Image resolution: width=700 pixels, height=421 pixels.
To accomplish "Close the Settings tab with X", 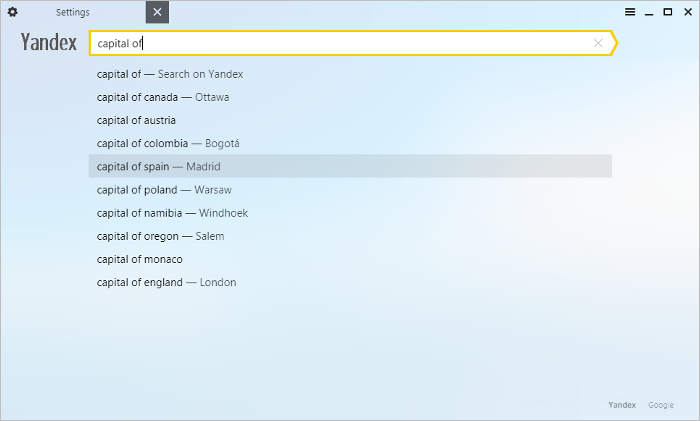I will point(157,12).
